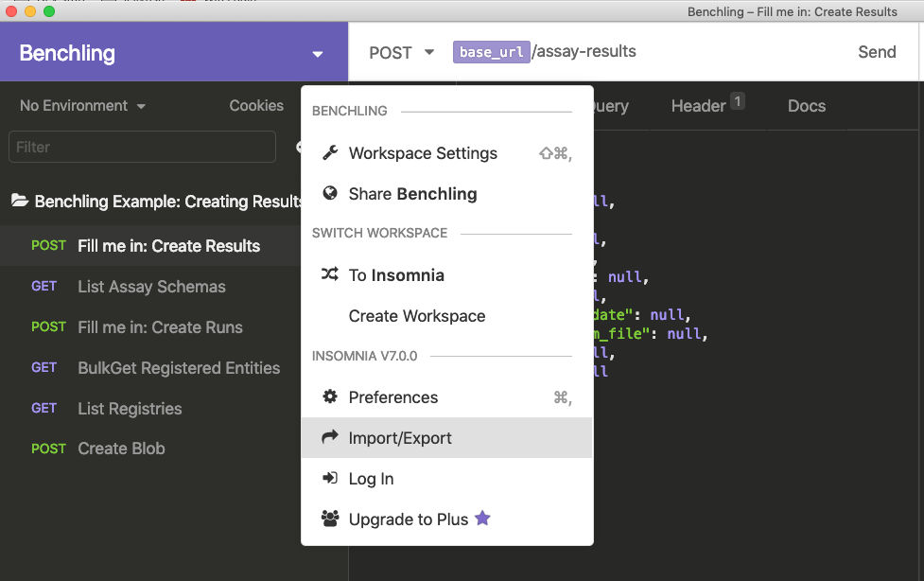Click the Benchling workspace title
The width and height of the screenshot is (924, 581).
(x=67, y=53)
